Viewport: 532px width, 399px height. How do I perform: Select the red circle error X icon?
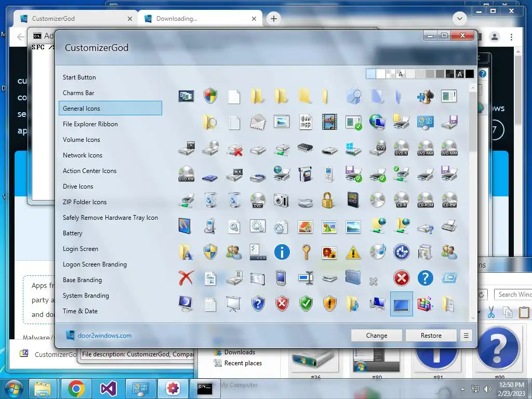[x=402, y=278]
